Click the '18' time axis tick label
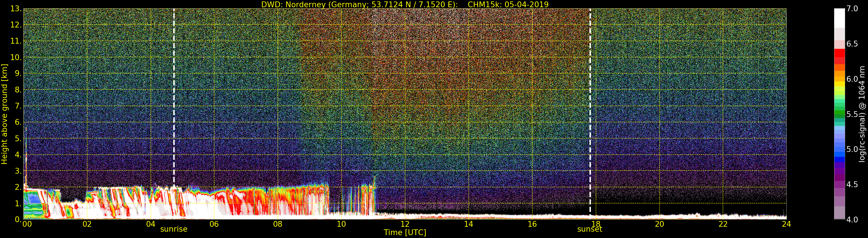 tap(596, 224)
